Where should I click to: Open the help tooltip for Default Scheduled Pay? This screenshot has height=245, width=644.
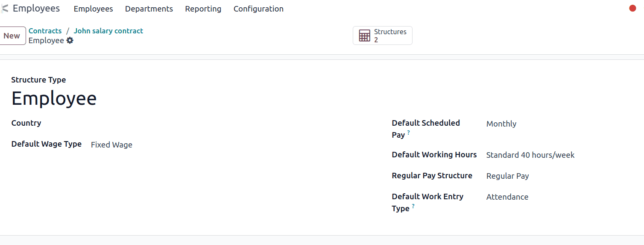coord(408,133)
